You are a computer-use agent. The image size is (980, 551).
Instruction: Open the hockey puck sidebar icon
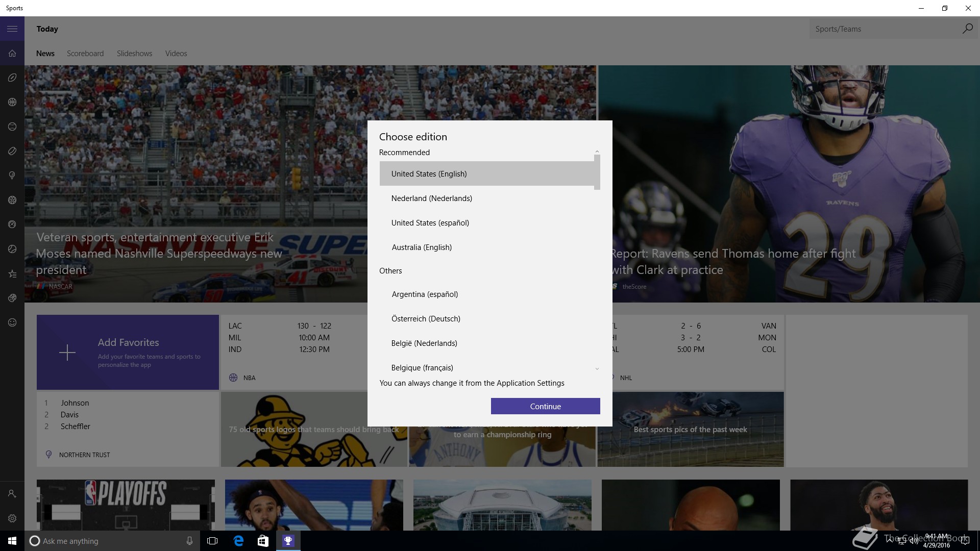point(12,151)
